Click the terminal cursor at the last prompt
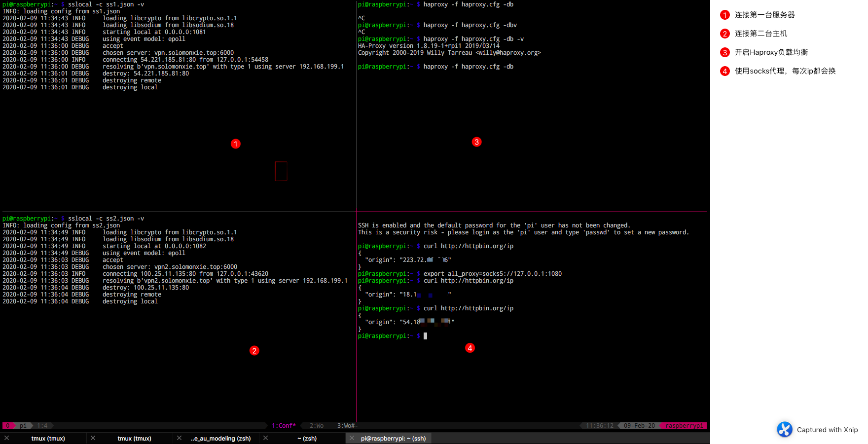 coord(425,336)
